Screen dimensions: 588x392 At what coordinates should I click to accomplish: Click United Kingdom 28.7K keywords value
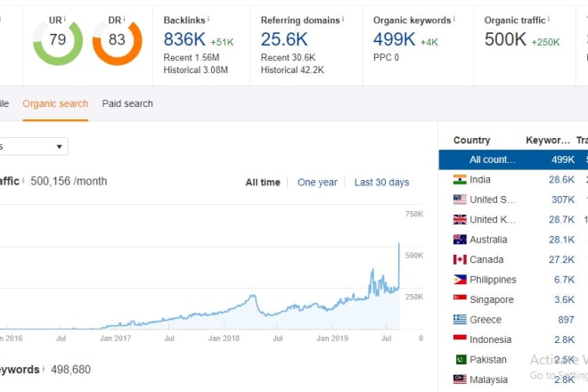click(x=561, y=219)
